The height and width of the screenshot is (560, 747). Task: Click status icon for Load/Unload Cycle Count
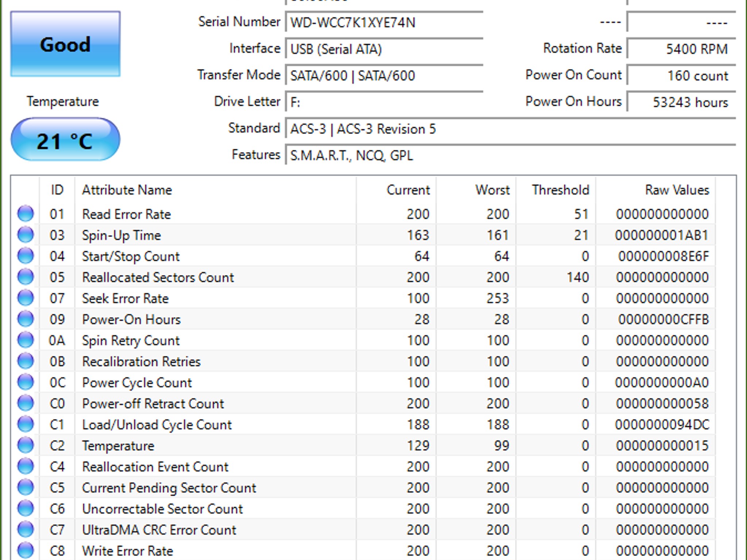click(x=26, y=424)
